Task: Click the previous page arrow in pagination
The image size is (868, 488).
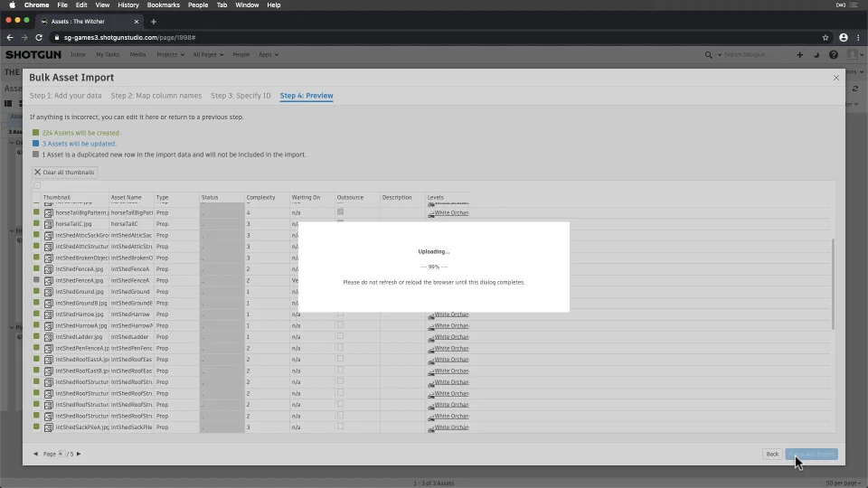Action: (35, 454)
